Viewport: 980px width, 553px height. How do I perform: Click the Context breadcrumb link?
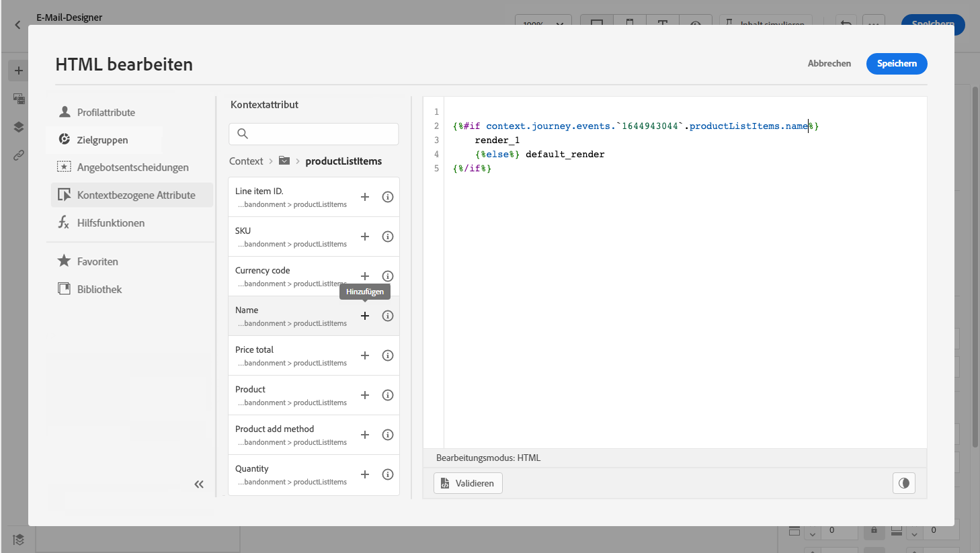click(246, 161)
